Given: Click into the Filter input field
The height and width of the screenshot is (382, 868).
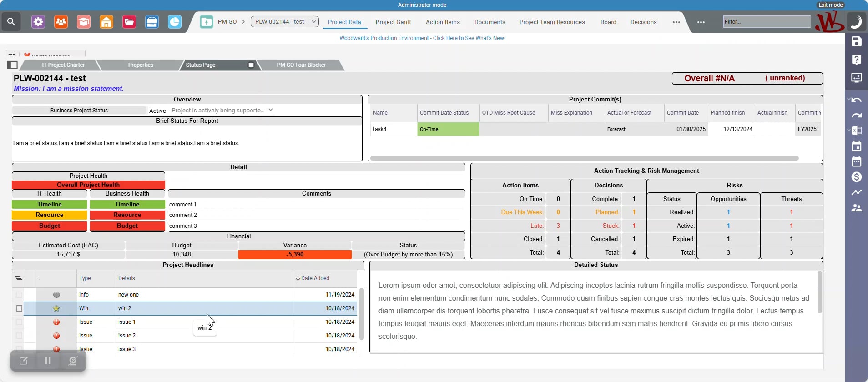Looking at the screenshot, I should click(767, 22).
